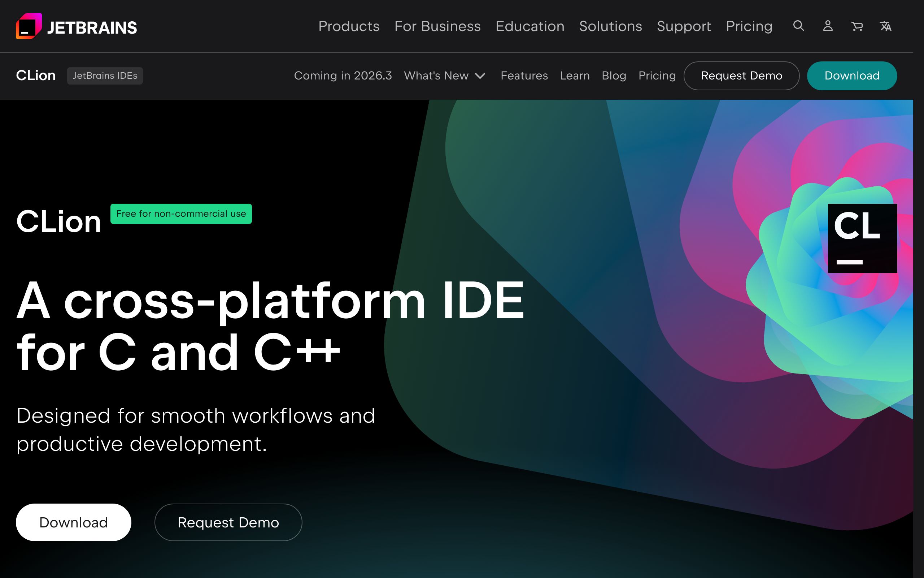Open the Learn page
924x578 pixels.
coord(575,76)
